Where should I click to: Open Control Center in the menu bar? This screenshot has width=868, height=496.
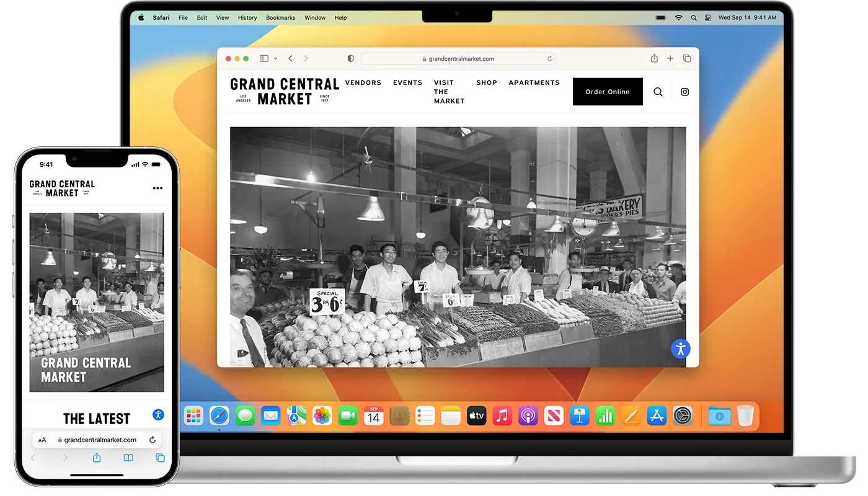point(709,18)
